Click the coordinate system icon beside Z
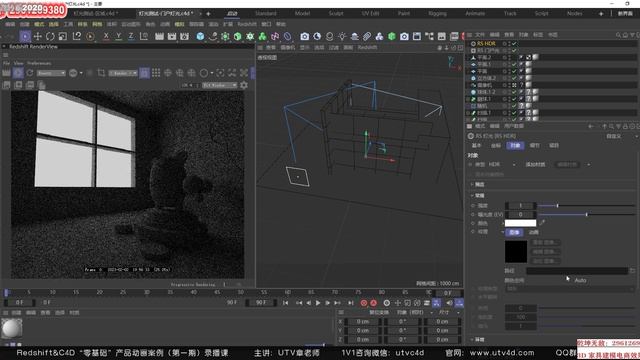Viewport: 640px width, 360px height. click(144, 36)
